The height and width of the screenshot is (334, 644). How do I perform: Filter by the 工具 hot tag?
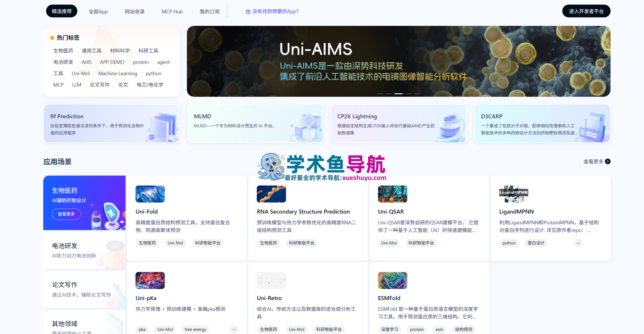point(58,73)
